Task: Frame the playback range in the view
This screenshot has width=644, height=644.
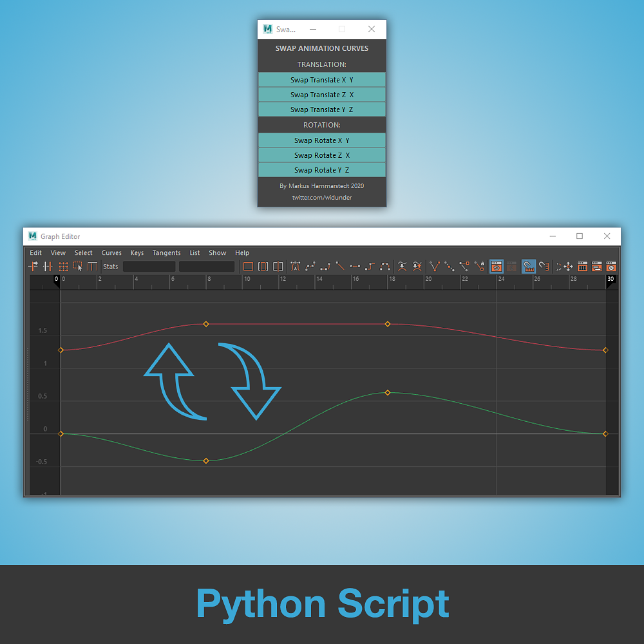Action: tap(263, 266)
